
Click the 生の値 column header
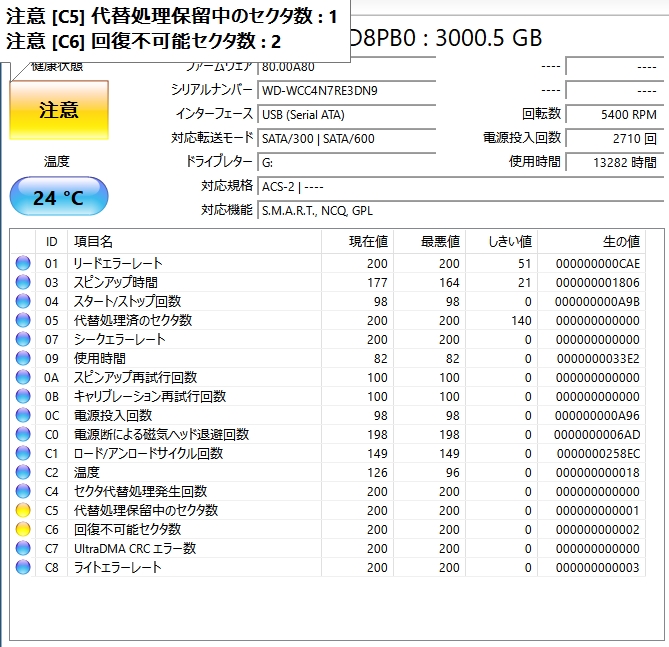[x=591, y=242]
